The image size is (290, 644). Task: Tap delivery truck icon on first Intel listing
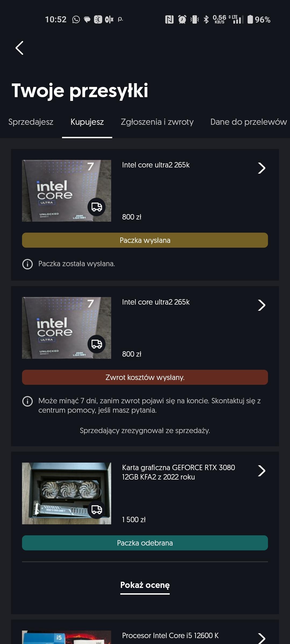tap(97, 207)
